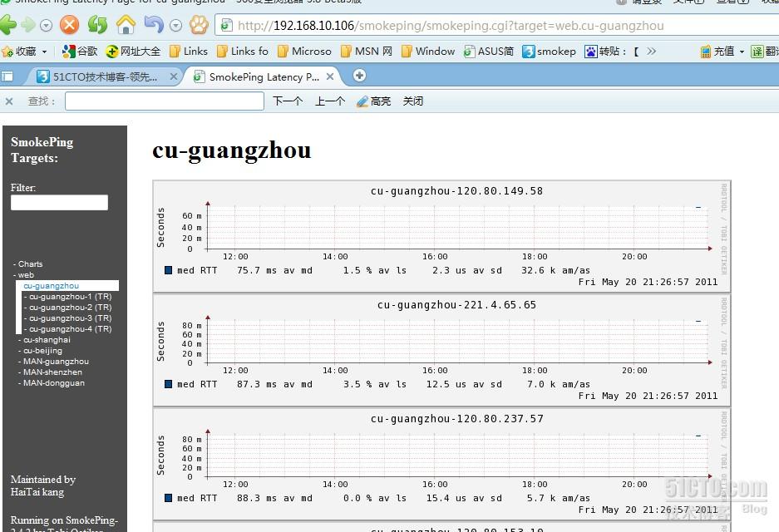The image size is (779, 532).
Task: Expand more bookmarks chevron
Action: coord(651,52)
